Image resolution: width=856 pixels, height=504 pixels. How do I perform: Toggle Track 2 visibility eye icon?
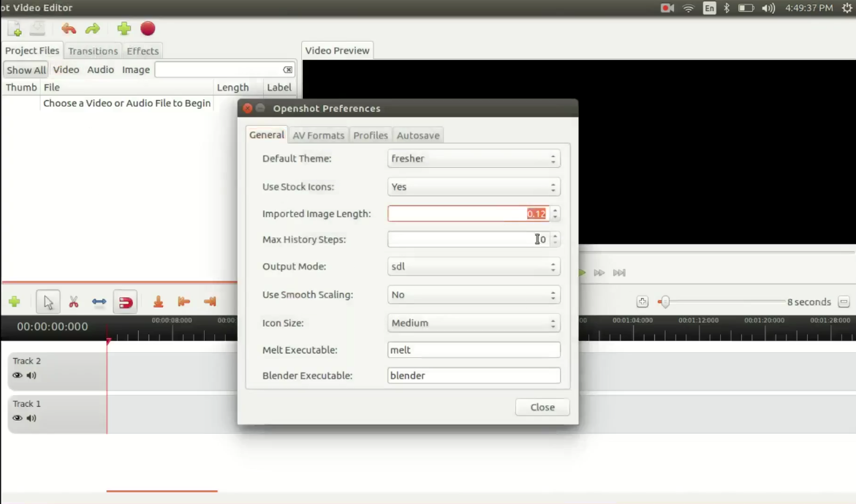[18, 375]
